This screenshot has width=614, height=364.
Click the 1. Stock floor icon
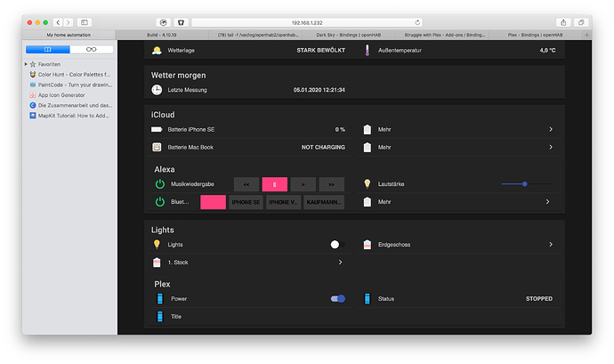[x=157, y=263]
